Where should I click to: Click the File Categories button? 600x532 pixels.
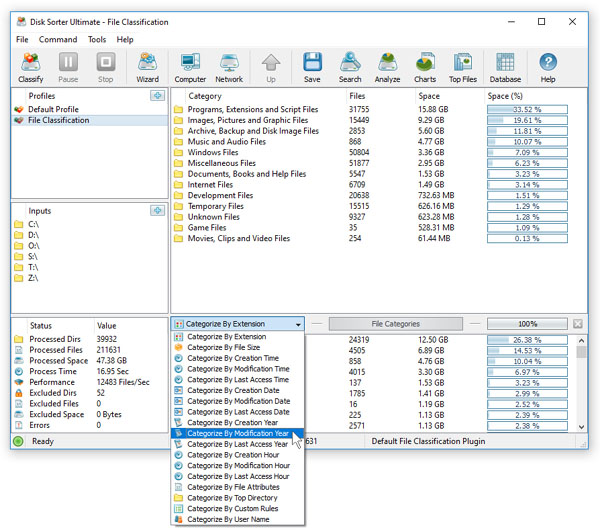coord(395,324)
